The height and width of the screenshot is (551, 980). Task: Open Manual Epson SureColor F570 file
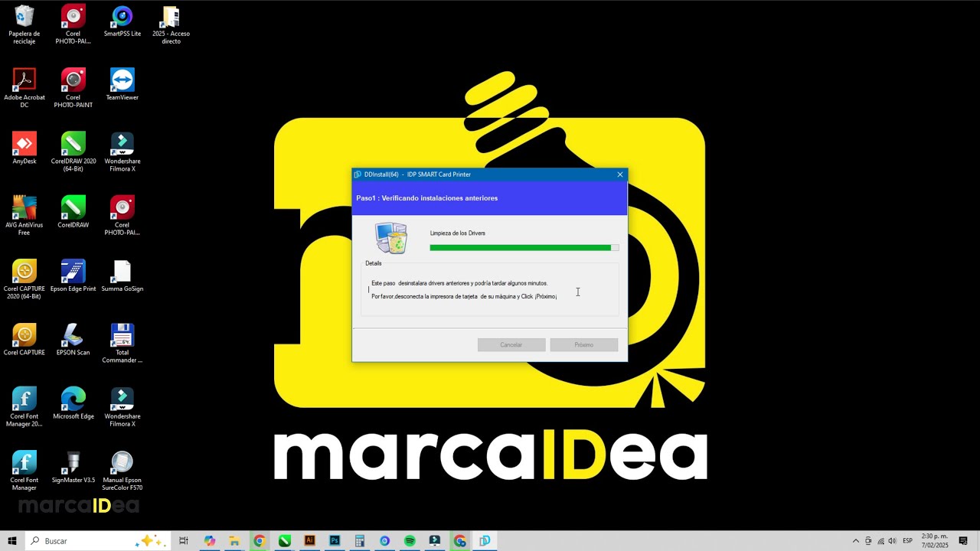pyautogui.click(x=122, y=471)
